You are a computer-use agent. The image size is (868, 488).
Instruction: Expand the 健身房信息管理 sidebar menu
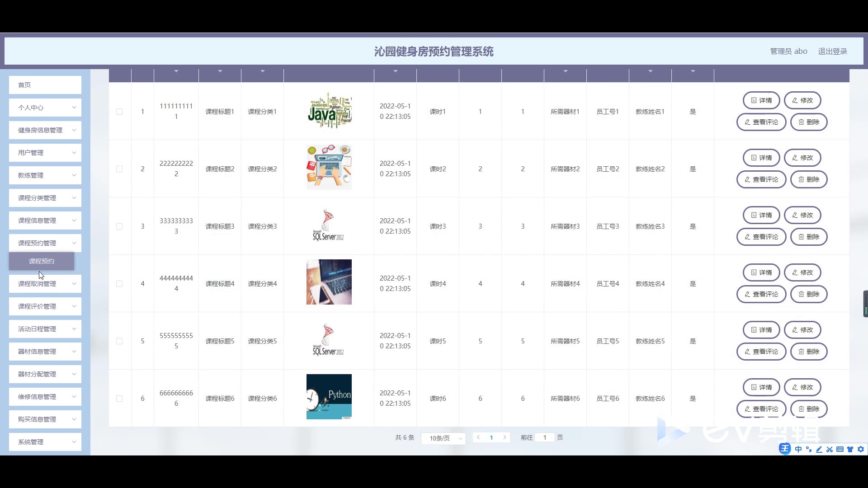[x=45, y=130]
